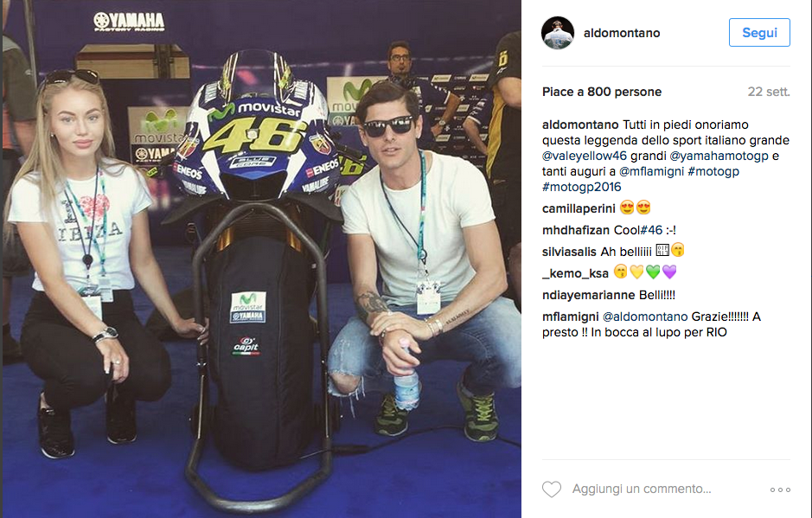Click the heart like icon
The image size is (812, 518).
(x=552, y=489)
